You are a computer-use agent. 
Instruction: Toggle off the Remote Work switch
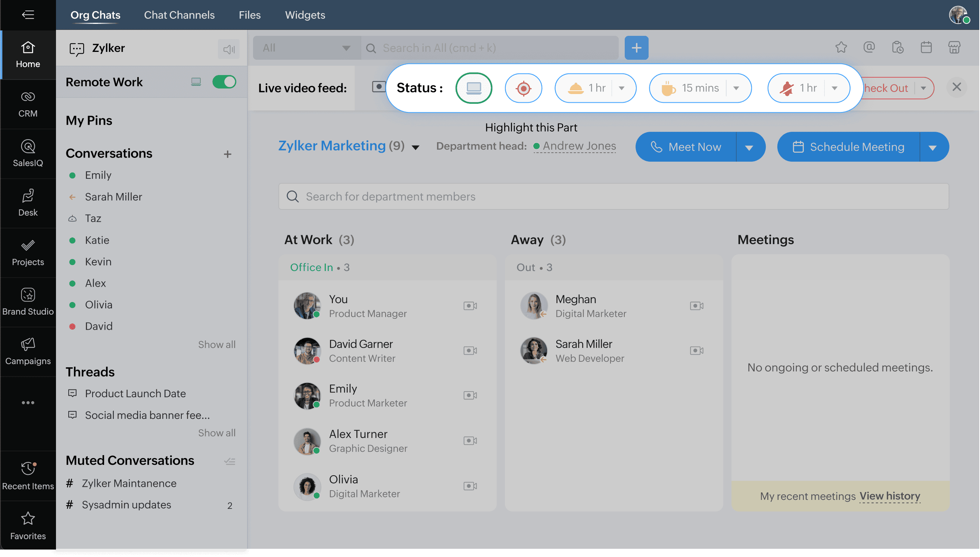point(224,82)
